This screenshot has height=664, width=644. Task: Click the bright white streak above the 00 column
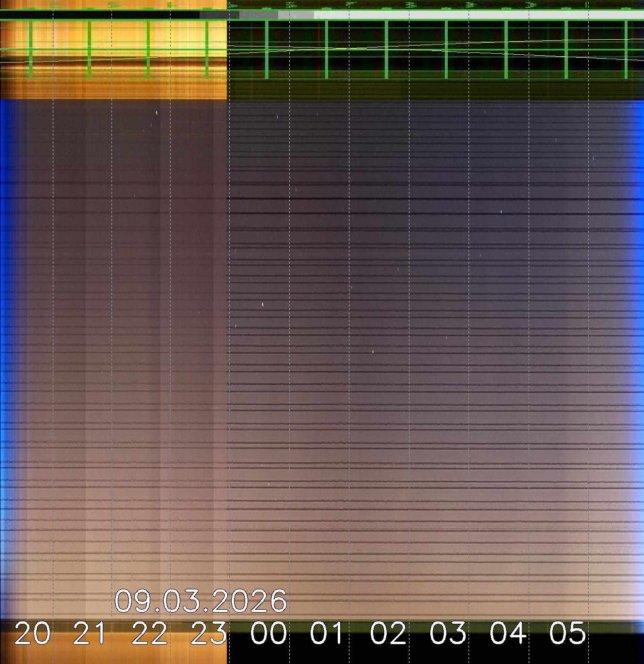point(263,304)
